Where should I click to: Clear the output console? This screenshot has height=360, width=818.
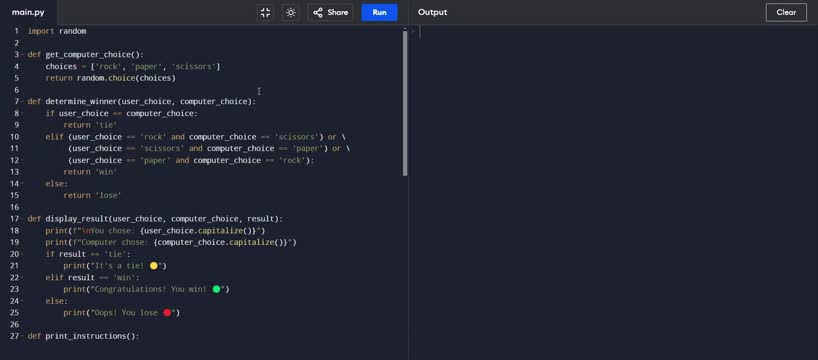[x=786, y=13]
